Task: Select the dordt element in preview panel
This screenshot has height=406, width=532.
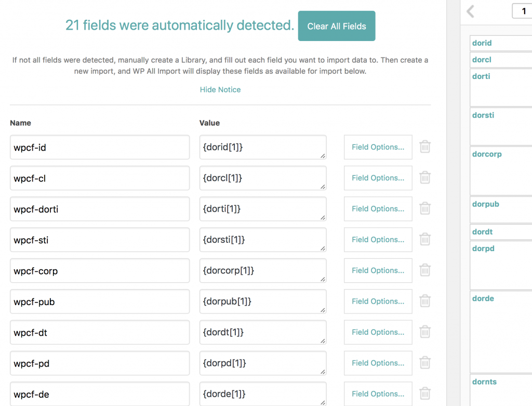Action: (x=482, y=232)
